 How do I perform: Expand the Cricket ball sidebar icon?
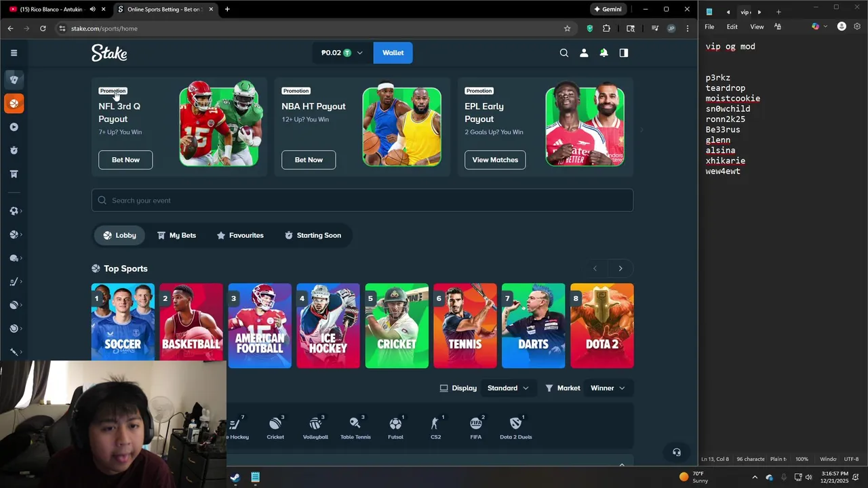14,305
